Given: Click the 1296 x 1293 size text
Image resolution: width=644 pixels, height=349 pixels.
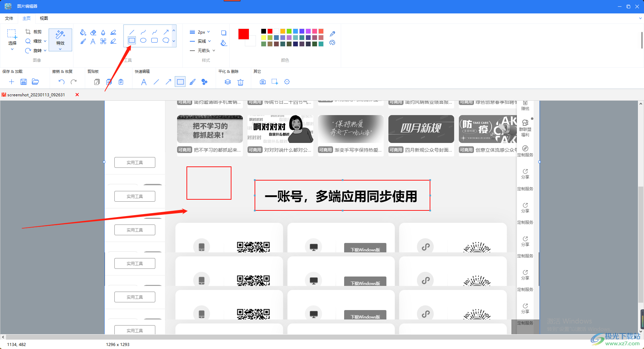Looking at the screenshot, I should (x=118, y=345).
